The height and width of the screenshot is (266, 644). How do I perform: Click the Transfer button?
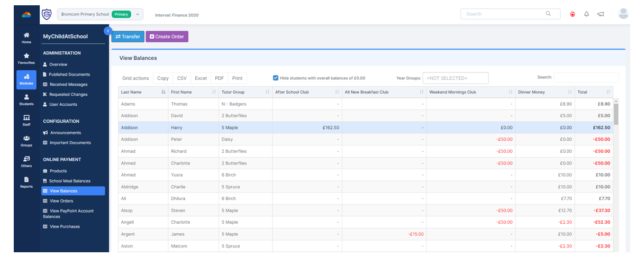point(128,36)
